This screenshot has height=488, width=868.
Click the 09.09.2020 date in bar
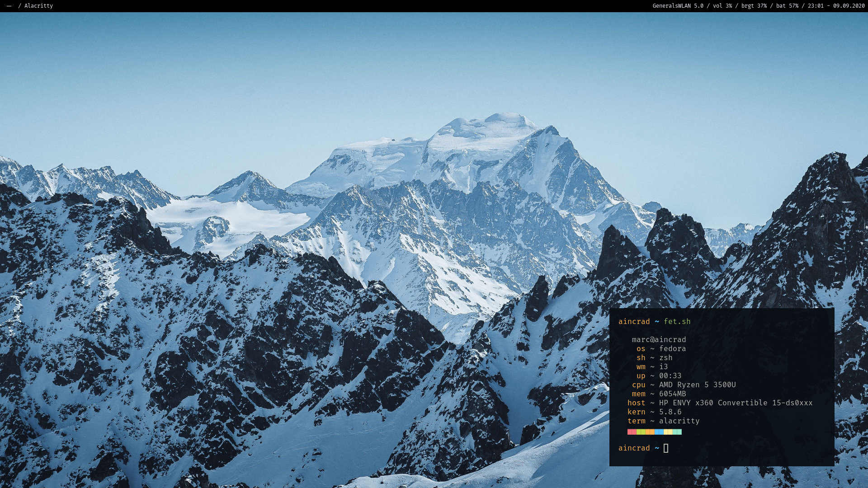tap(849, 6)
